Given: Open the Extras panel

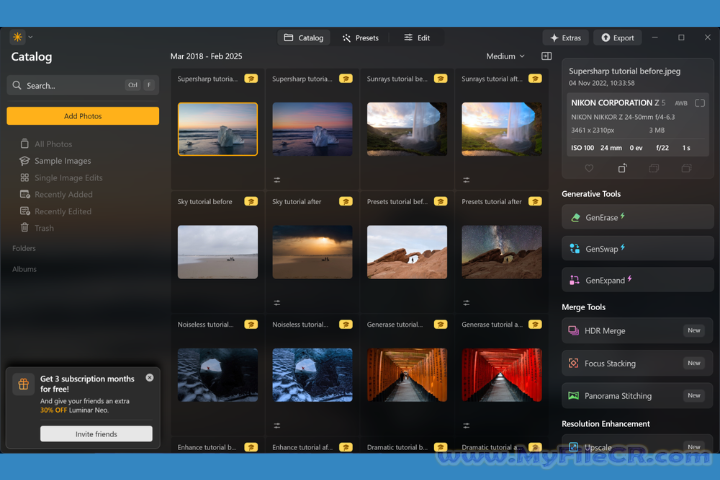Looking at the screenshot, I should [x=566, y=38].
